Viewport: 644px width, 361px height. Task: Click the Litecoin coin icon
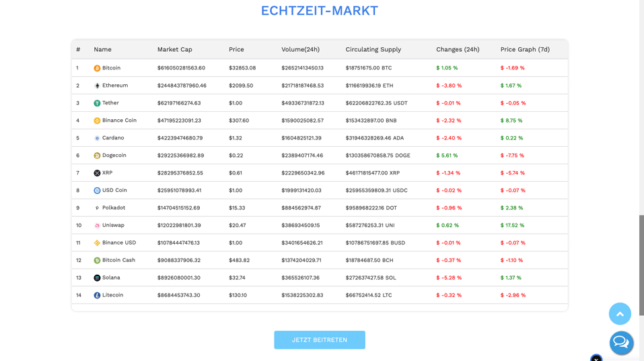[x=97, y=295]
